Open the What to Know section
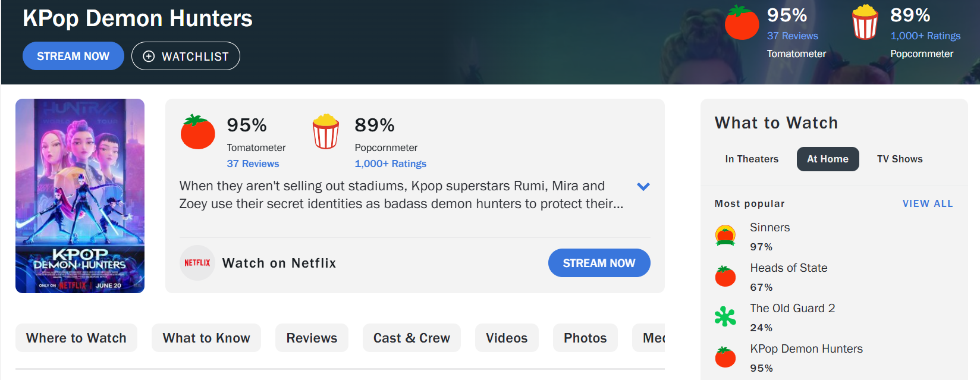This screenshot has height=380, width=980. click(x=206, y=338)
